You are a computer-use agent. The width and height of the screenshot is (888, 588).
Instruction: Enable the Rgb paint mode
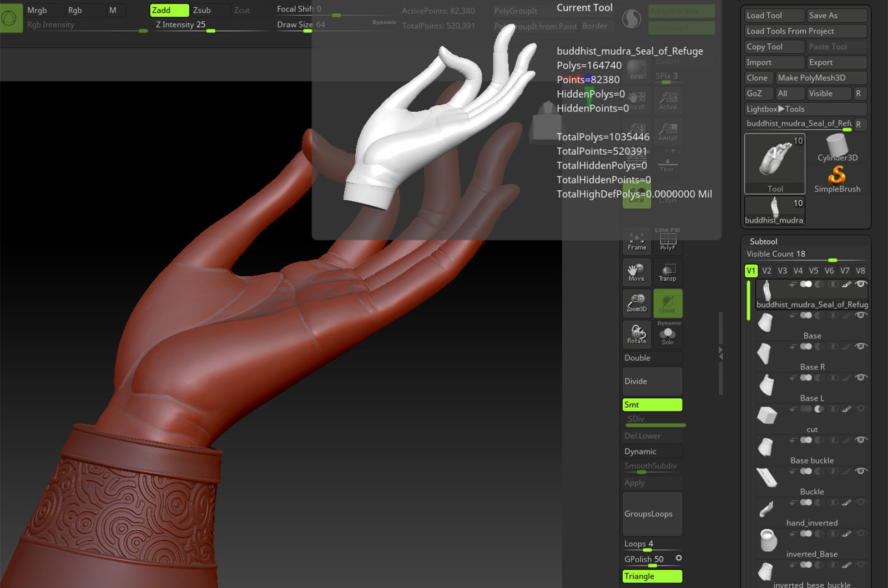coord(84,10)
